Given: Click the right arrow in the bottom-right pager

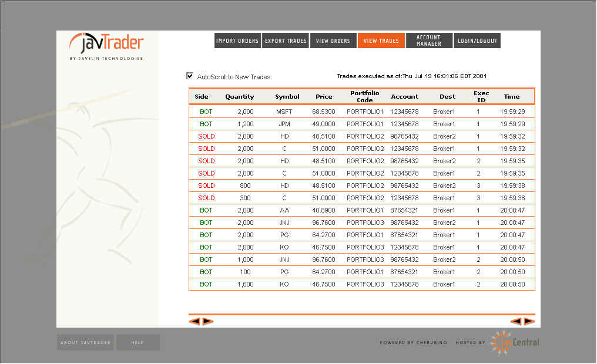Looking at the screenshot, I should pos(529,321).
